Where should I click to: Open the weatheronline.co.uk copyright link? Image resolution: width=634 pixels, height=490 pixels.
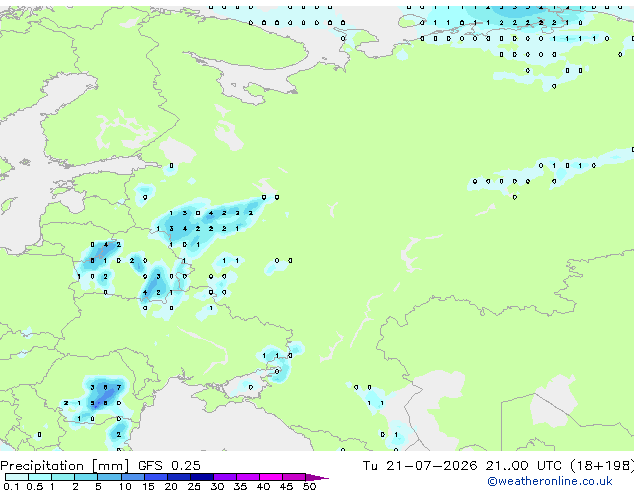point(550,481)
